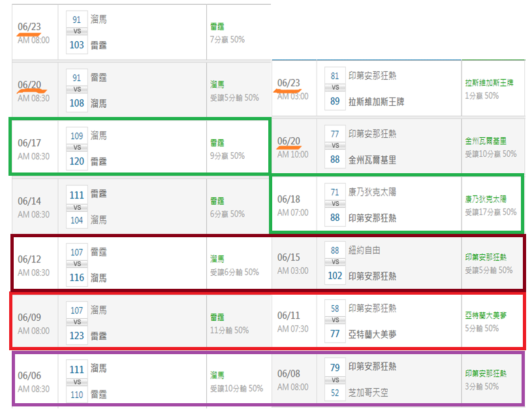Image resolution: width=532 pixels, height=411 pixels.
Task: Click team name 康乃狄克太陽 beside score 71
Action: coord(372,192)
